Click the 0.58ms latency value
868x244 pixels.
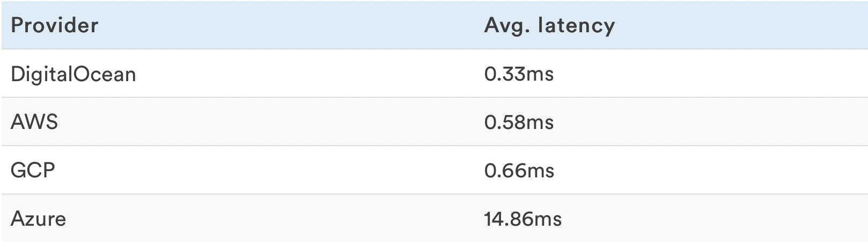pyautogui.click(x=519, y=122)
